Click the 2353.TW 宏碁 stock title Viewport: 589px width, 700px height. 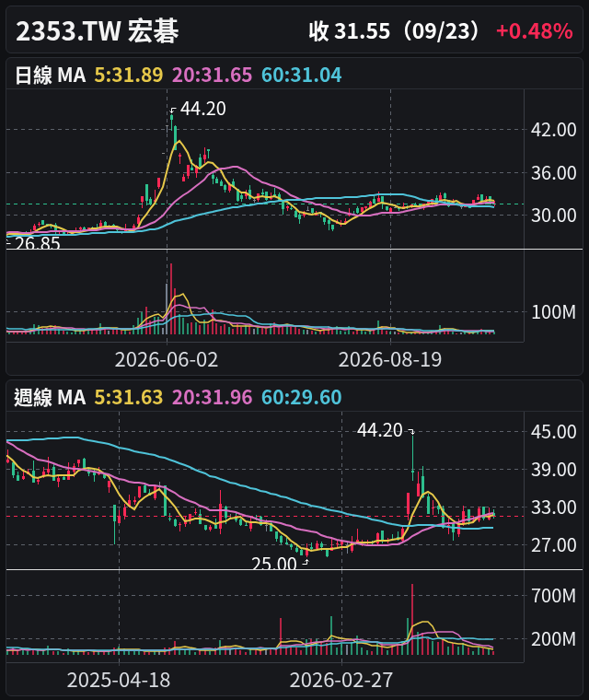98,31
